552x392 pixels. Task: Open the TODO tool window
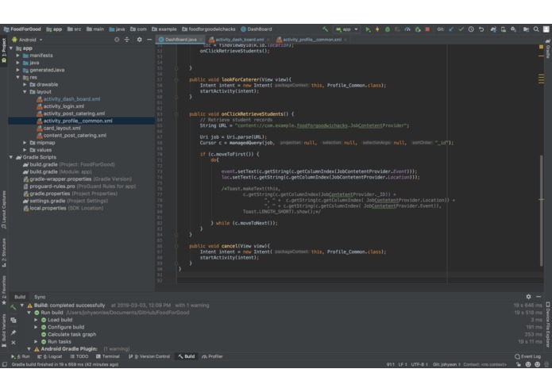79,356
